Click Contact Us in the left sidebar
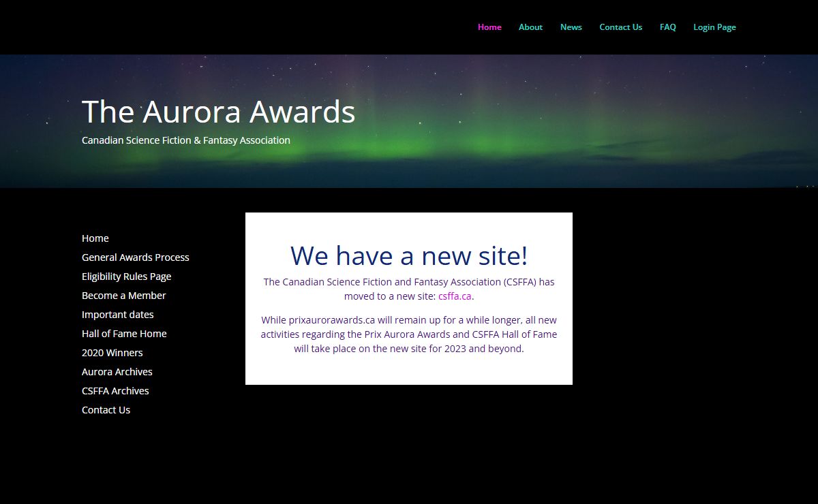The image size is (818, 504). 106,410
